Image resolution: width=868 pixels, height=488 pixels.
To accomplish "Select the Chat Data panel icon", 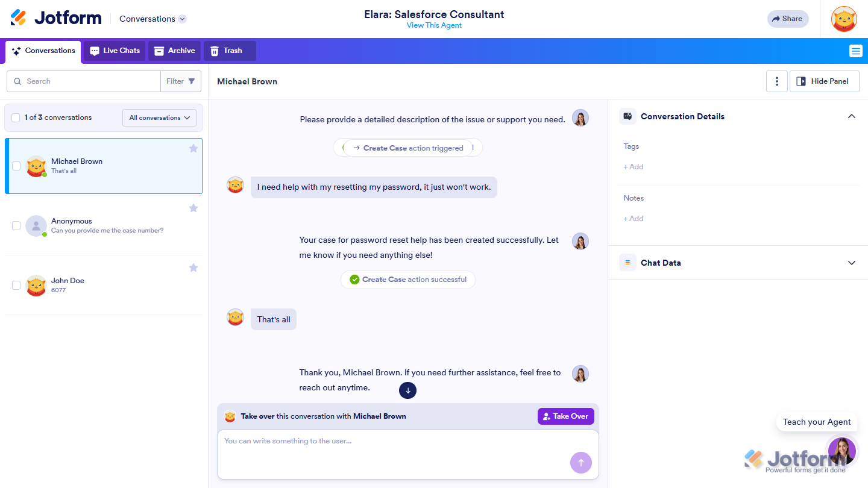I will tap(627, 263).
